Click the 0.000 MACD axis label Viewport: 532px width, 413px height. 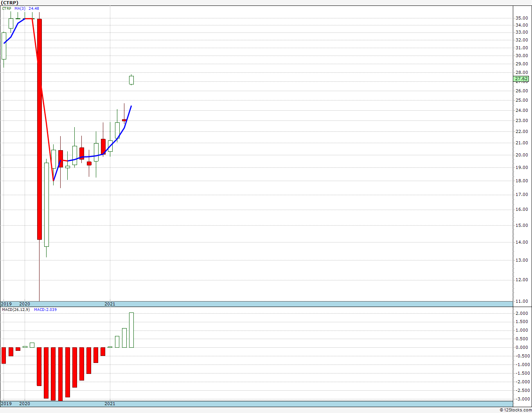click(x=522, y=347)
